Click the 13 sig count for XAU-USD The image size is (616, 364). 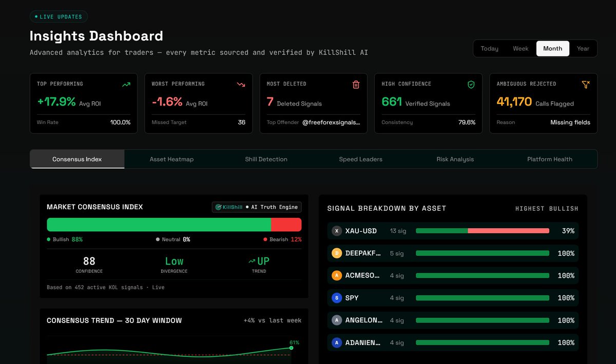point(398,231)
